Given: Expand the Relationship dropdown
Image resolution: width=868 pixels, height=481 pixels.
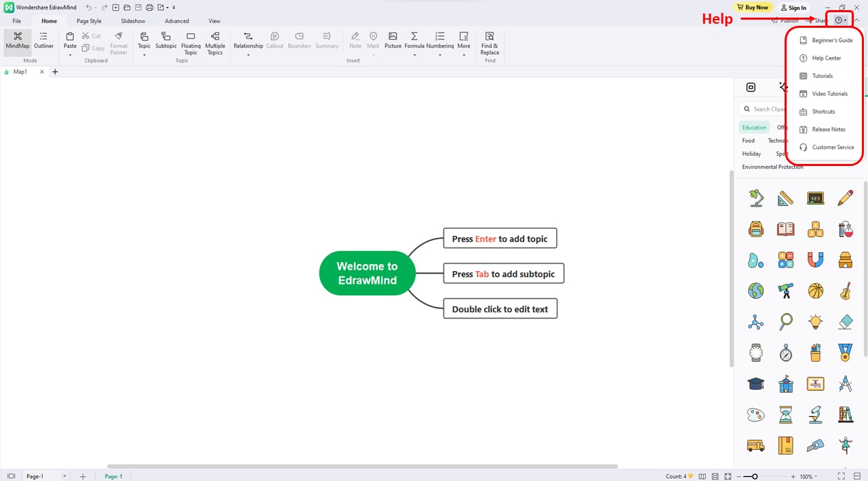Looking at the screenshot, I should [248, 54].
